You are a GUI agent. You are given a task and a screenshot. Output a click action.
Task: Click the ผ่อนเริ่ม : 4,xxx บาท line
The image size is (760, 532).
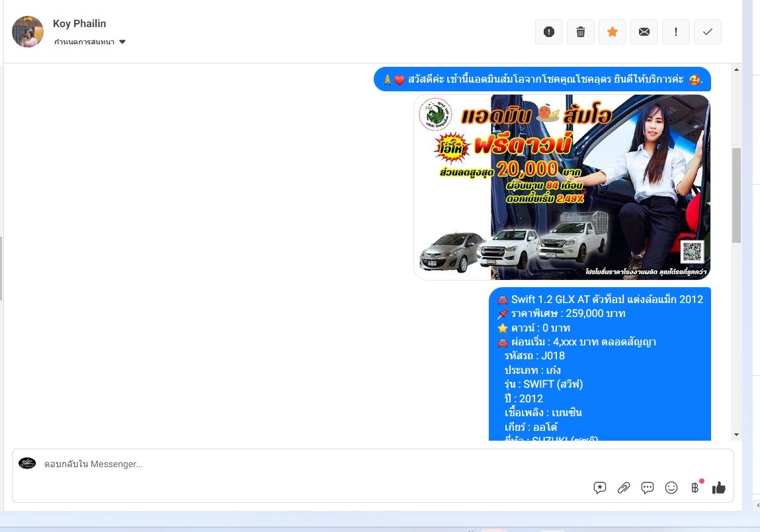577,342
